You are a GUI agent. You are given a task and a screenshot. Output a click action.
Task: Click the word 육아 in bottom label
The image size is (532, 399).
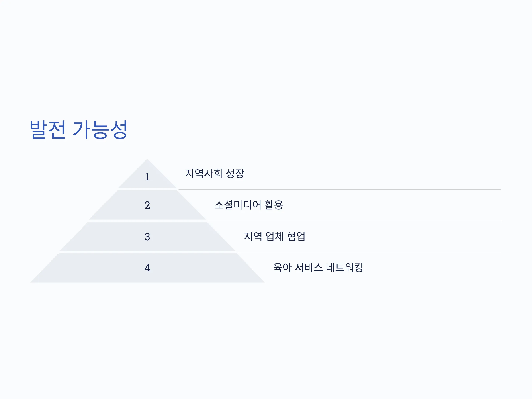[x=282, y=267]
